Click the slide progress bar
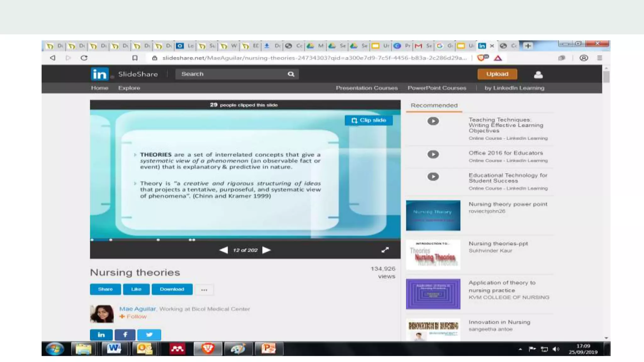Viewport: 644px width, 362px height. coord(245,240)
